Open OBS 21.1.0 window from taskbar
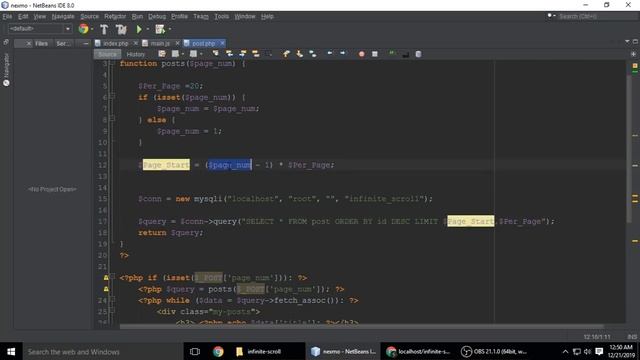 (496, 351)
